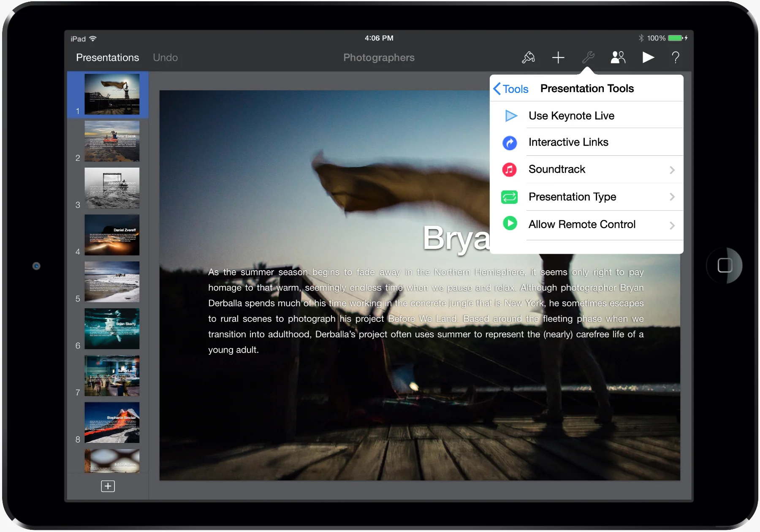
Task: Tap the plus Insert icon in toolbar
Action: [x=558, y=57]
